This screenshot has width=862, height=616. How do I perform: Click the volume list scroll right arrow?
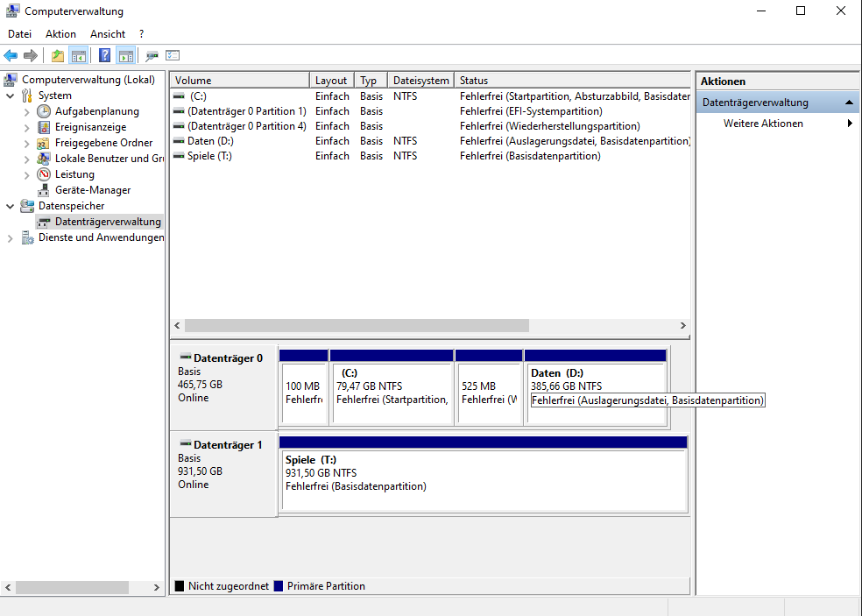point(682,326)
